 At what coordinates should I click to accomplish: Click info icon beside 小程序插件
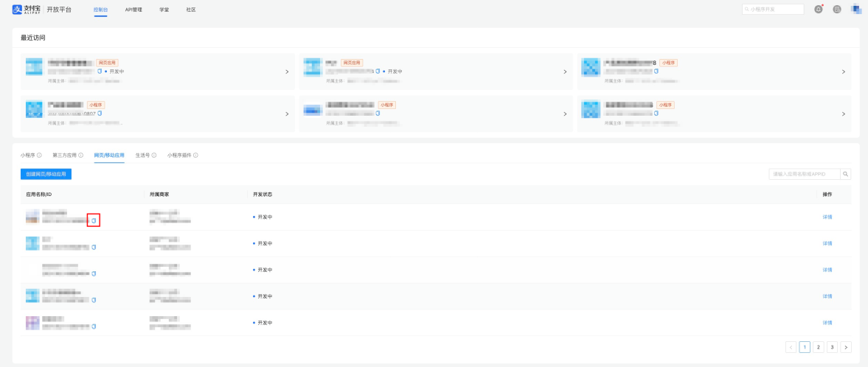pos(195,155)
